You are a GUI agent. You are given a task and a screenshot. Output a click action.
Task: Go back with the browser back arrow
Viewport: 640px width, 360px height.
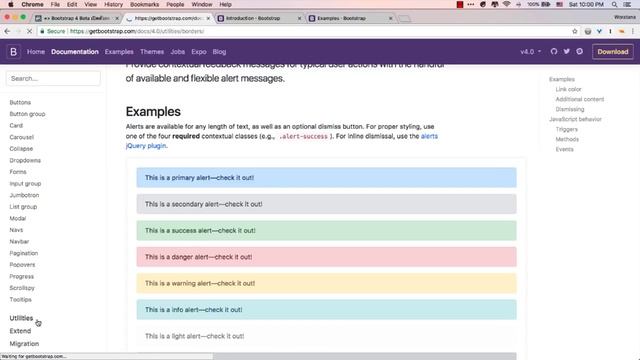coord(7,31)
